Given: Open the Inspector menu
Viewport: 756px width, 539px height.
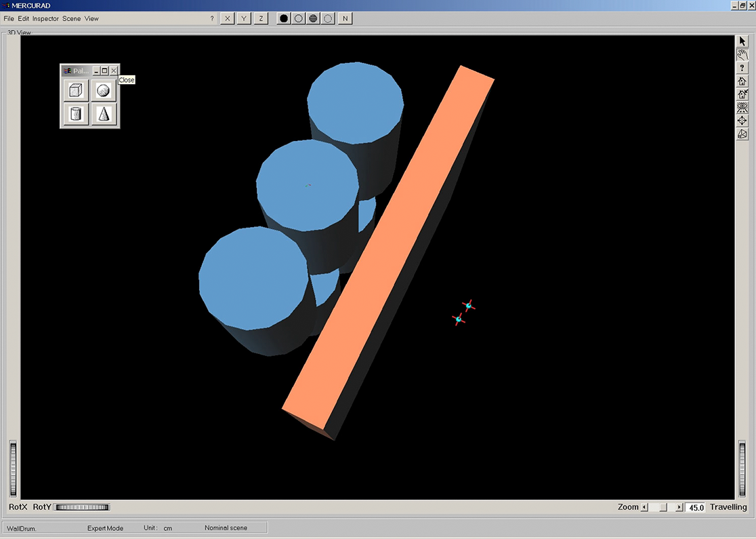Looking at the screenshot, I should [x=45, y=18].
